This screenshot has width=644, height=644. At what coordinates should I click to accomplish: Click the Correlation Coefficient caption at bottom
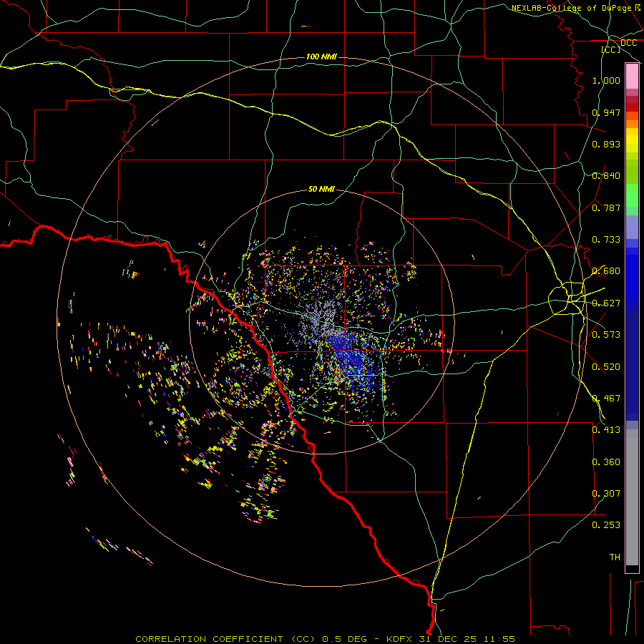pos(325,639)
